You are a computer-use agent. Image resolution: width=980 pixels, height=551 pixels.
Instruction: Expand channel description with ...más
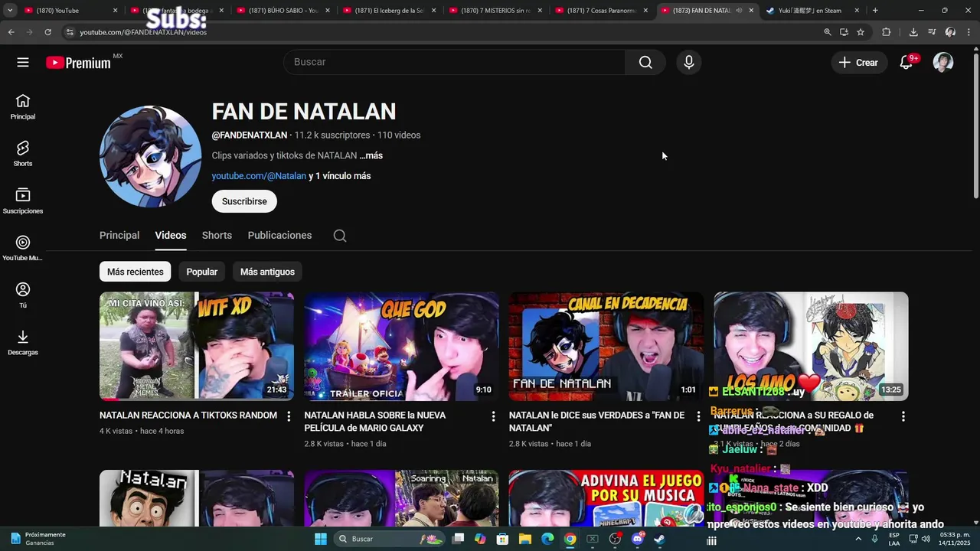(371, 155)
